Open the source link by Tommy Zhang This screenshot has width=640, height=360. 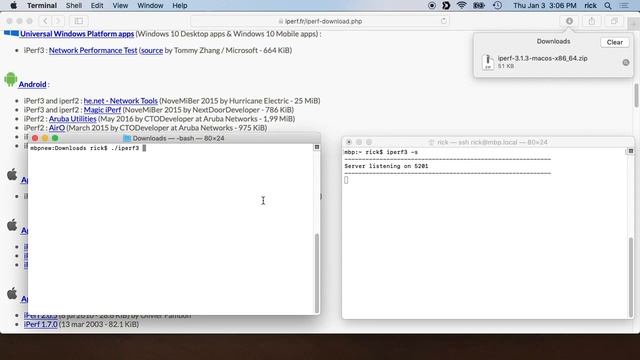coord(152,50)
